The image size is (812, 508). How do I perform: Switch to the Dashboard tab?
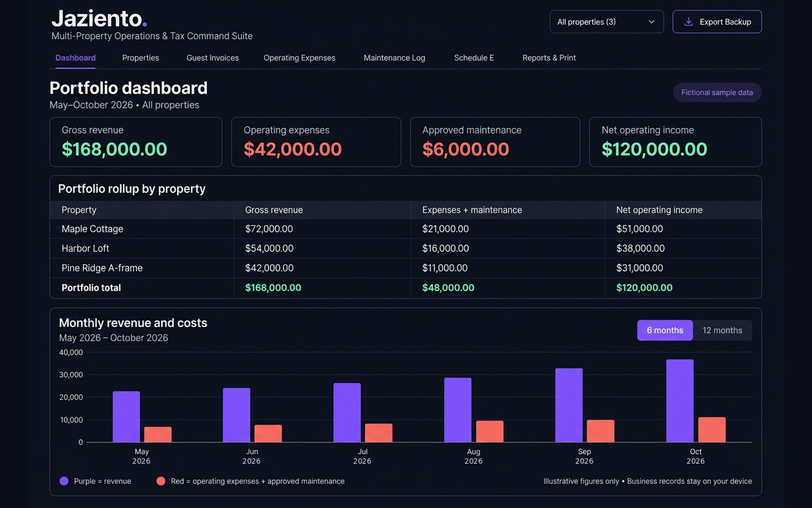[x=75, y=58]
